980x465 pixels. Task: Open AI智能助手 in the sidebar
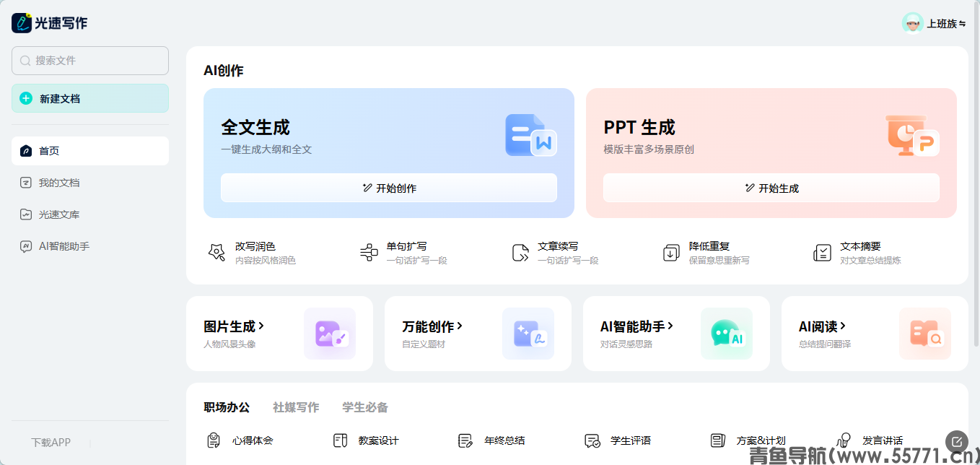pyautogui.click(x=90, y=246)
